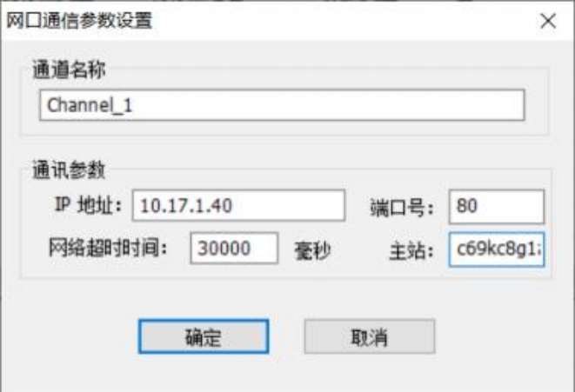Click the 毫秒 unit label
Screen dimensions: 575x392
click(x=312, y=251)
